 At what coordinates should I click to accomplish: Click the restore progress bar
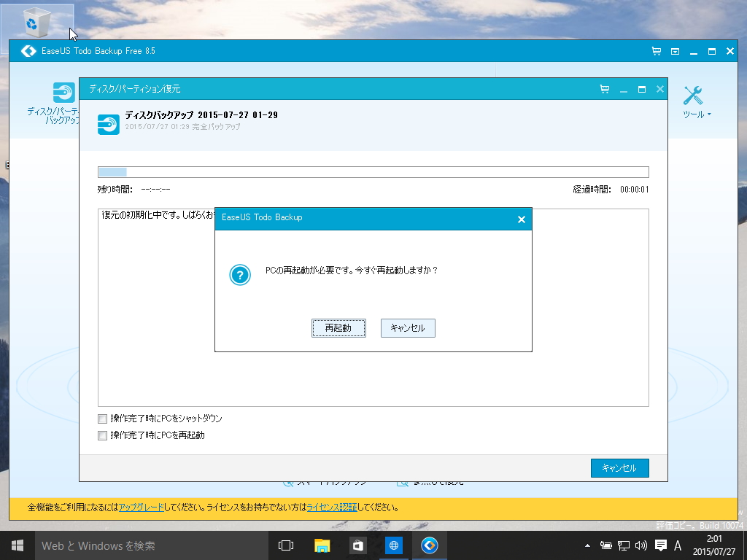coord(373,172)
